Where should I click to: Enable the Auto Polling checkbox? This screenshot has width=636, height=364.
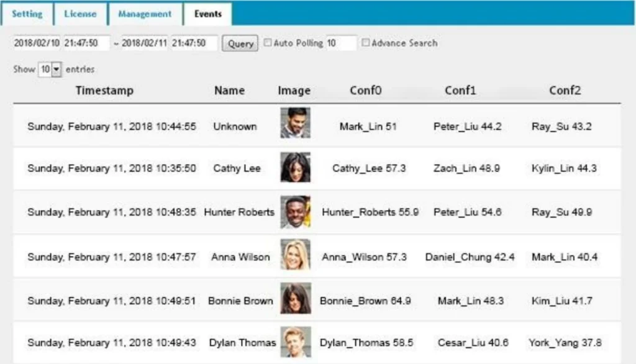point(268,42)
